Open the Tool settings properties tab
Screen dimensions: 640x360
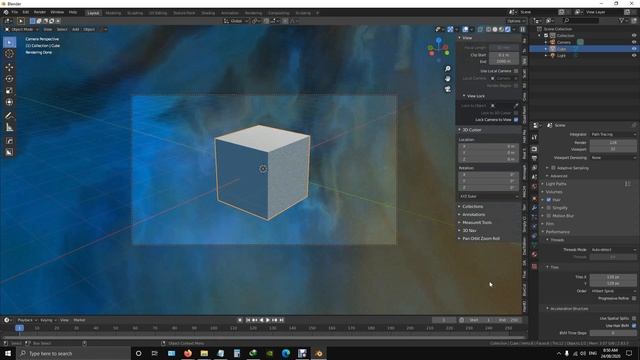[x=534, y=138]
